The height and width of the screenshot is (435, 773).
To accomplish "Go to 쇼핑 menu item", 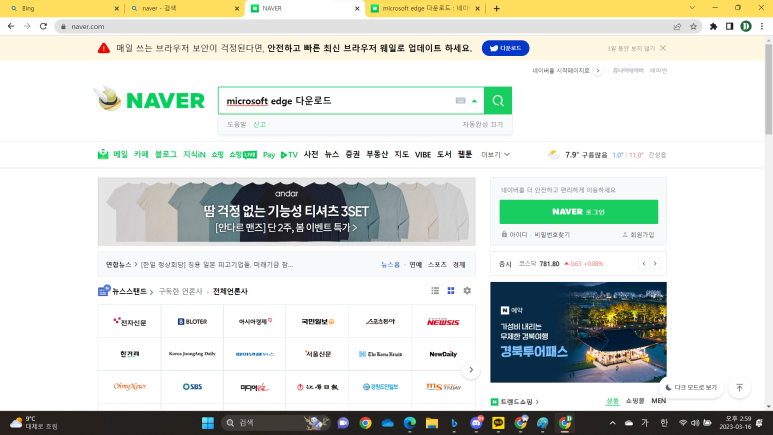I will pos(217,154).
